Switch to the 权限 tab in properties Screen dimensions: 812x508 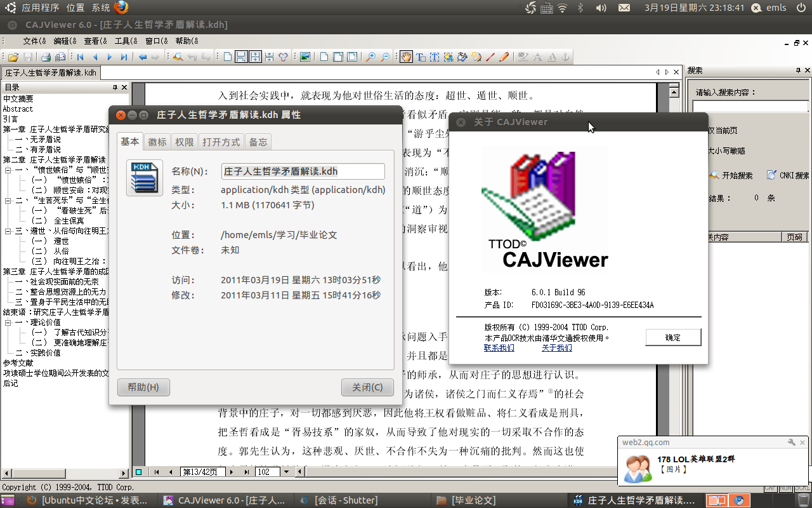click(185, 142)
